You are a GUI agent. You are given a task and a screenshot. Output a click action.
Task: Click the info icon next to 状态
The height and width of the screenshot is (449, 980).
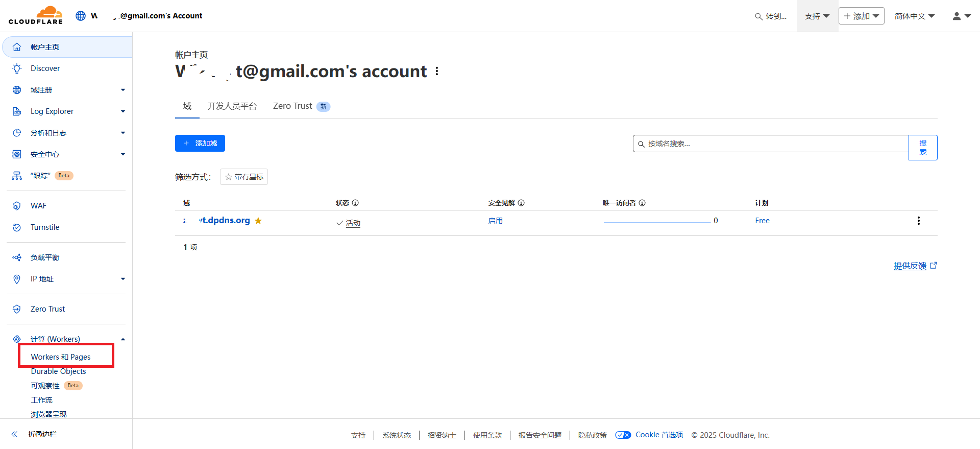[x=355, y=203]
